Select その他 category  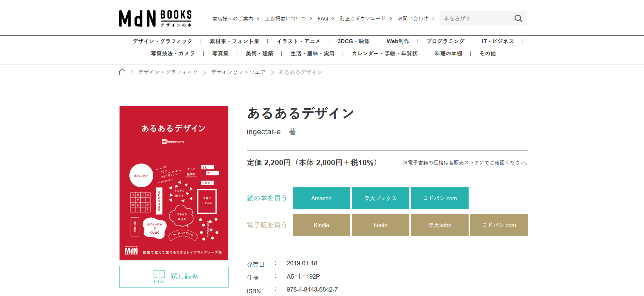click(487, 53)
